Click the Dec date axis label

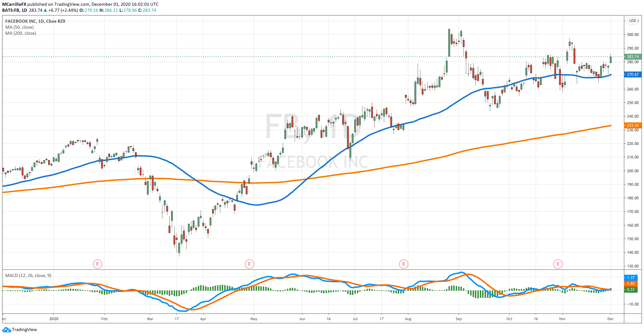click(611, 319)
